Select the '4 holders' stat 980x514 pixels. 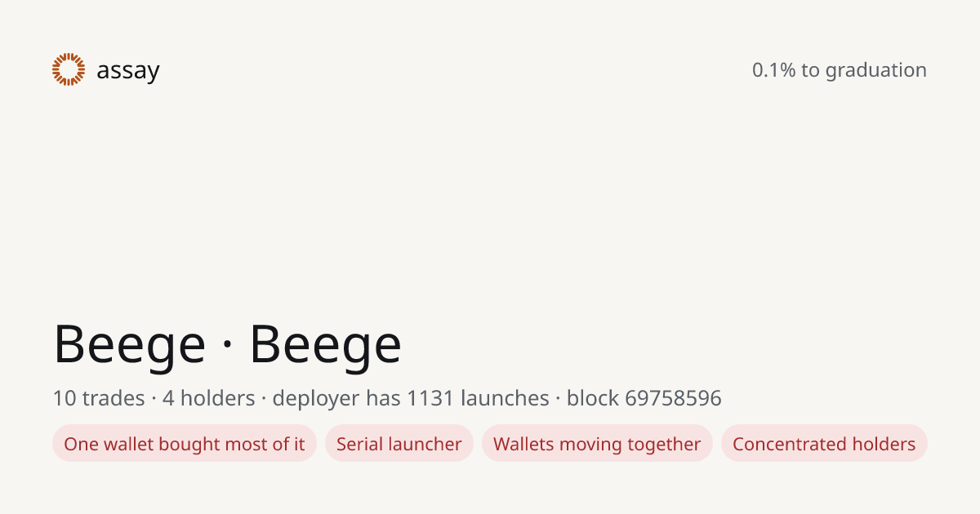point(209,398)
